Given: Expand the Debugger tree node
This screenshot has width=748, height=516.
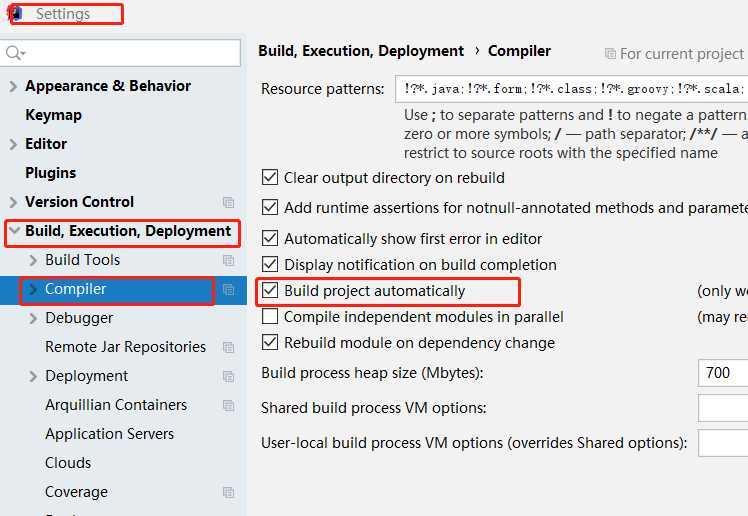Looking at the screenshot, I should tap(33, 318).
